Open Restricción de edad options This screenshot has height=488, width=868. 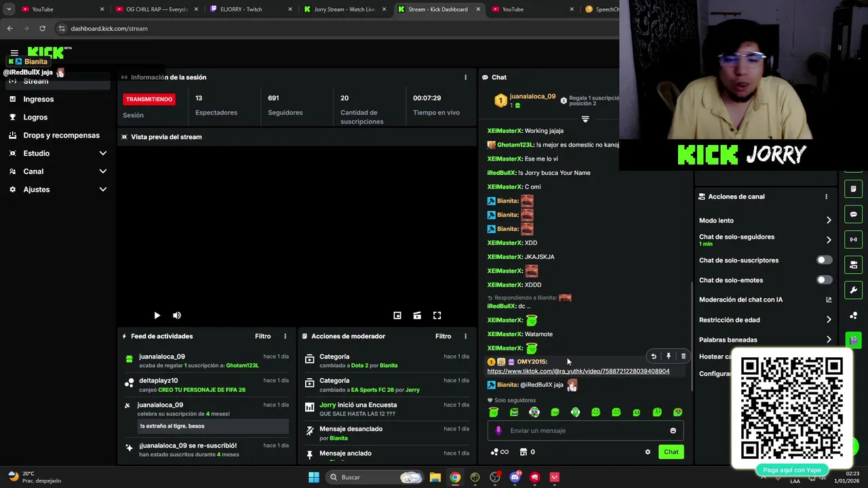766,320
